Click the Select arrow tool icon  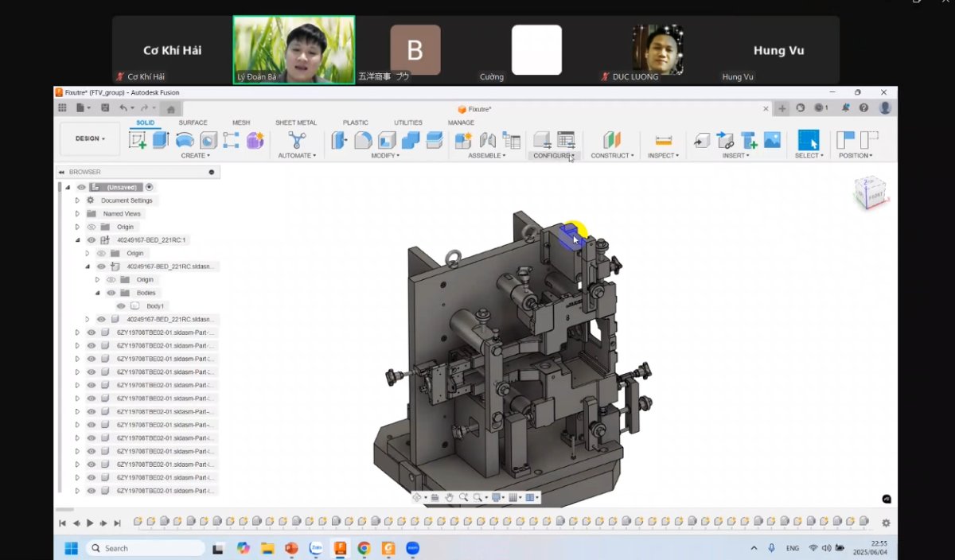[x=809, y=140]
